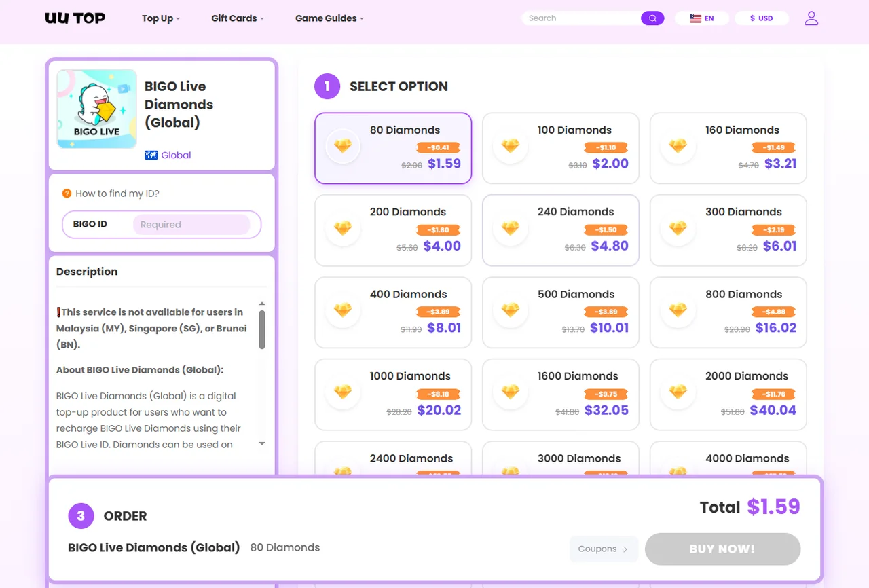Open the USD currency selector
Viewport: 869px width, 588px height.
pos(762,18)
